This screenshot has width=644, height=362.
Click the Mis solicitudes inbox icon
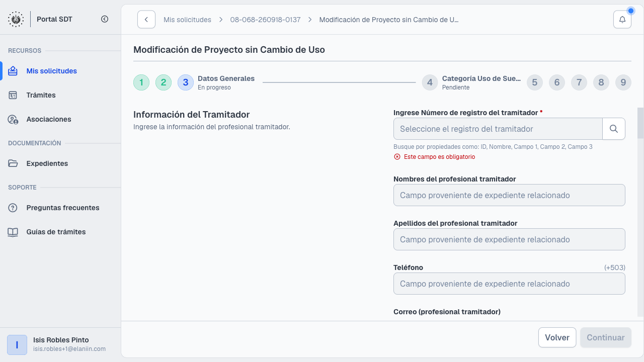click(x=13, y=71)
